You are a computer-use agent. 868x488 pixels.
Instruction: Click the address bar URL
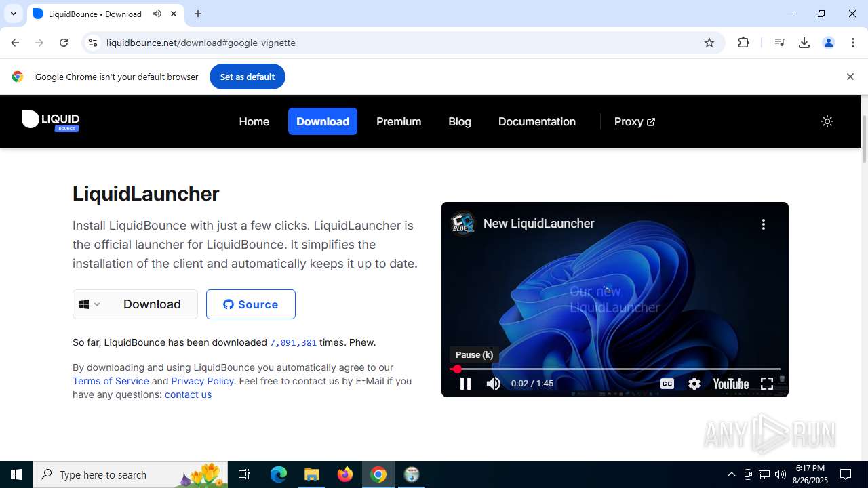(x=201, y=43)
